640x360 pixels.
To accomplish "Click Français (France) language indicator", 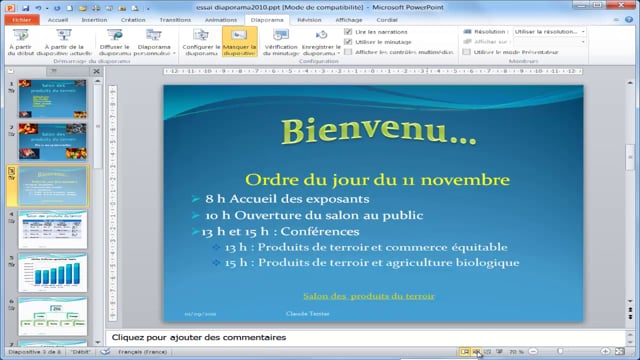I will 142,351.
